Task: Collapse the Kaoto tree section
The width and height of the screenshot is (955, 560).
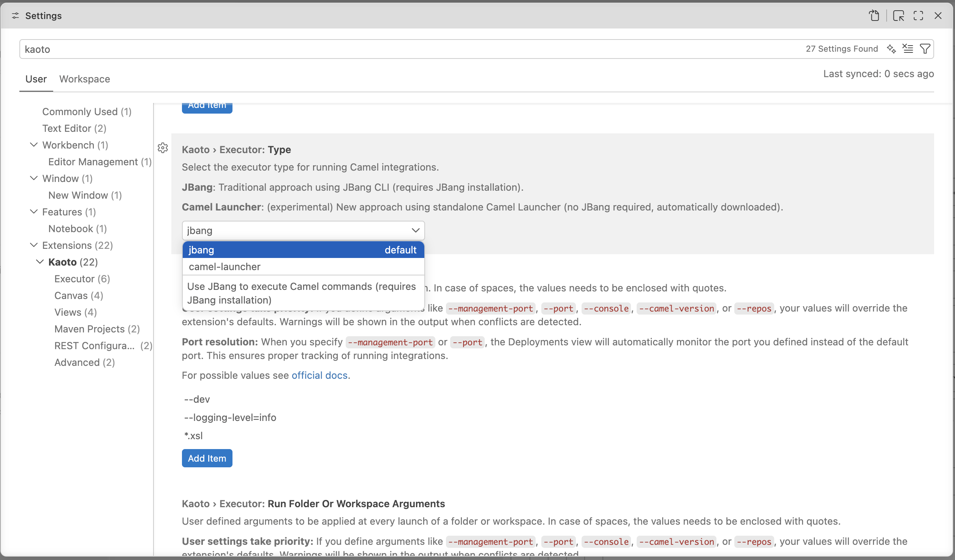Action: point(40,262)
